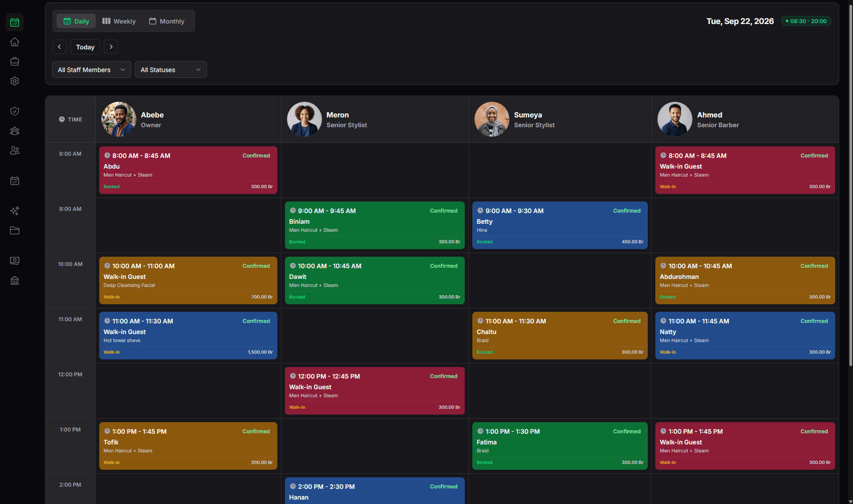Image resolution: width=853 pixels, height=504 pixels.
Task: Open Dawit's 10:00 AM appointment
Action: (375, 280)
